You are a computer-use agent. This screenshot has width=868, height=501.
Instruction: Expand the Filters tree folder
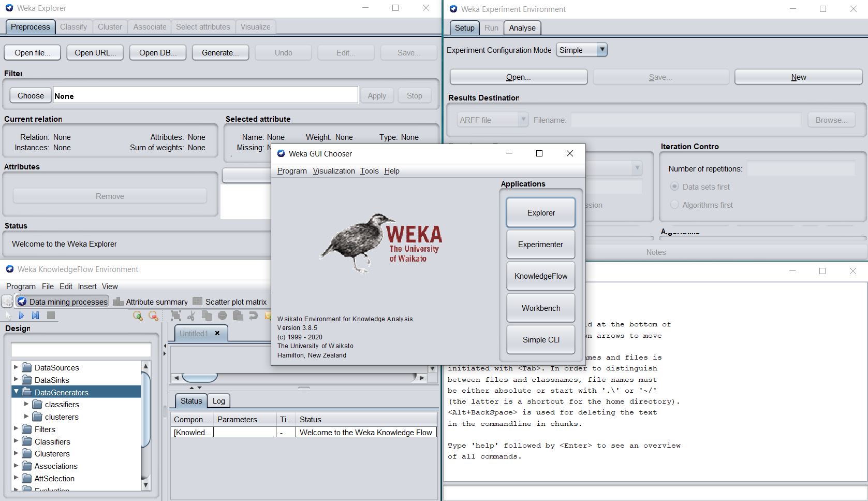pos(16,428)
